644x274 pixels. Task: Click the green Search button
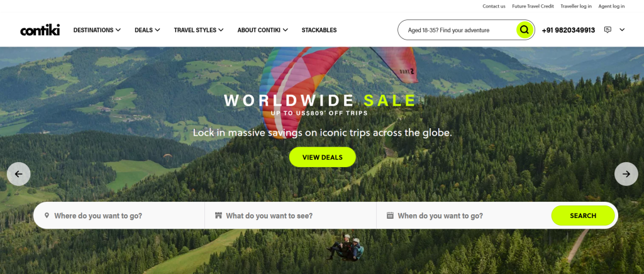coord(583,216)
